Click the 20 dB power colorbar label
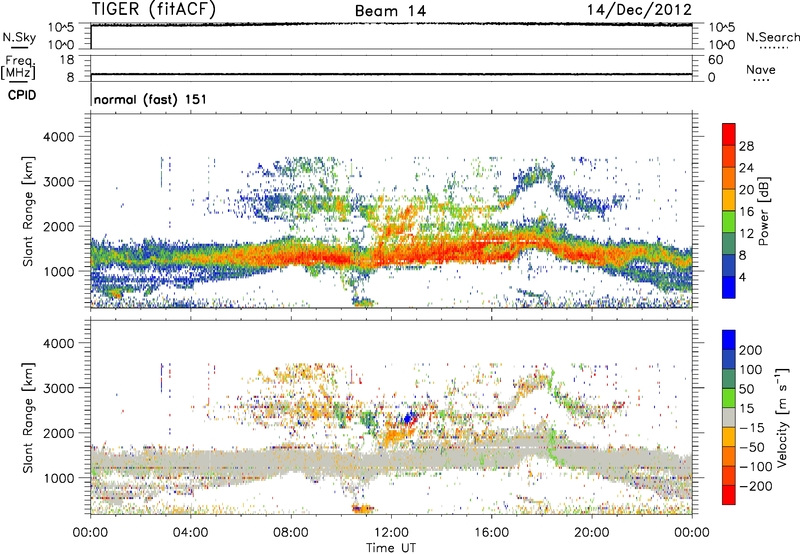The height and width of the screenshot is (554, 800). tap(746, 190)
